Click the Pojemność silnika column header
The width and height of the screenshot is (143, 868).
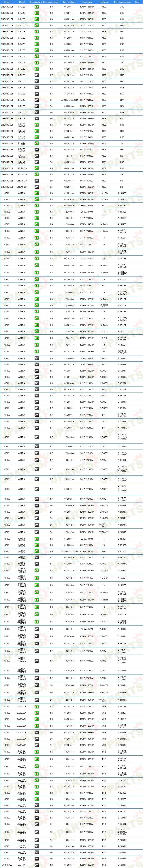tap(51, 2)
